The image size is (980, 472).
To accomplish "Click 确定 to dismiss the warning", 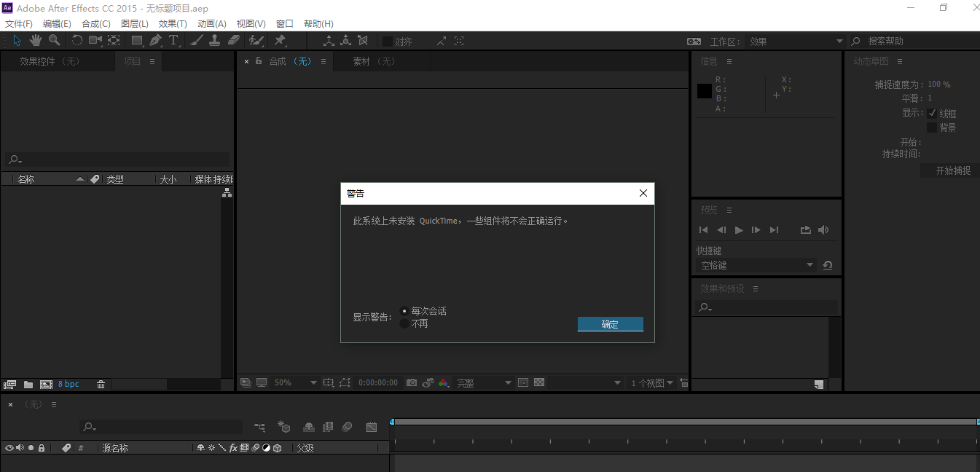I will pos(610,324).
